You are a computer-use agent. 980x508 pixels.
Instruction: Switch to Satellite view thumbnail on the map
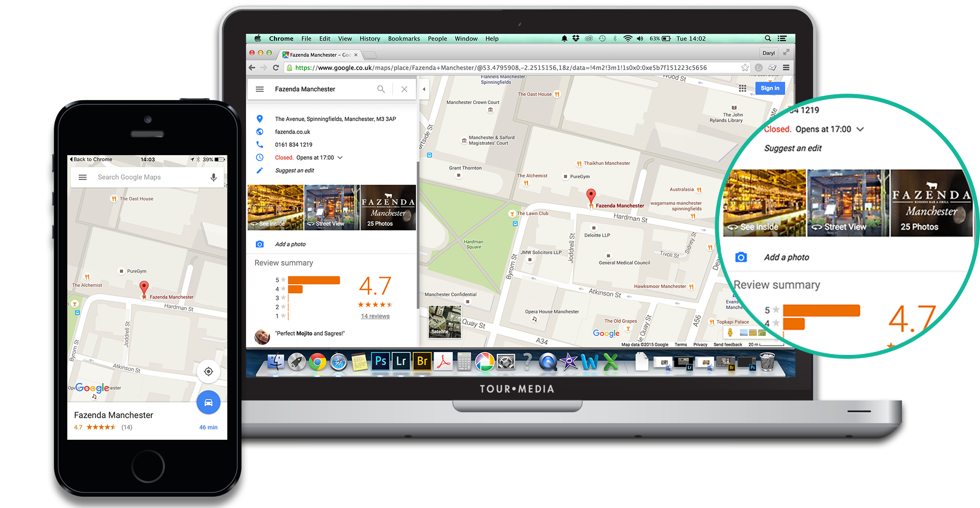(x=445, y=322)
